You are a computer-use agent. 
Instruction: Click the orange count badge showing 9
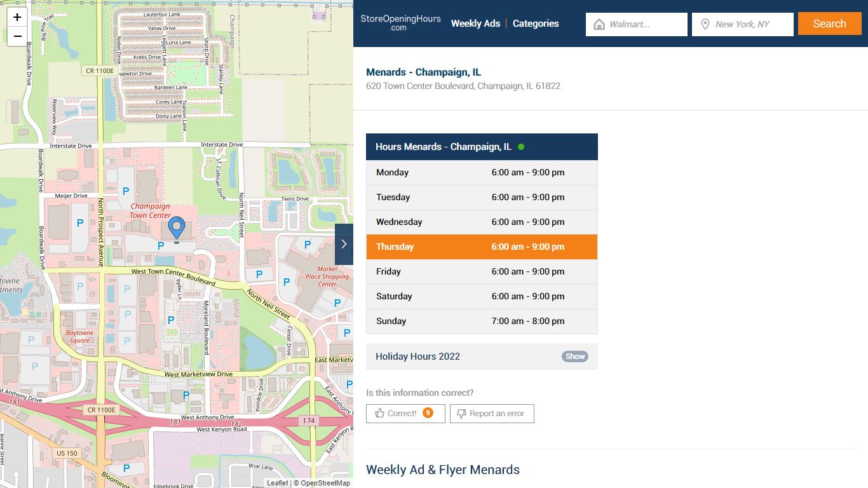(x=428, y=413)
